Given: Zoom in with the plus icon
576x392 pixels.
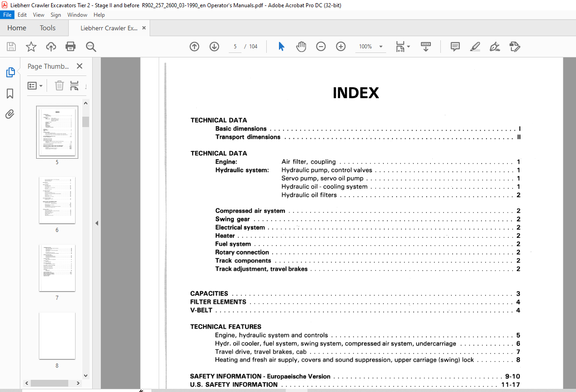Looking at the screenshot, I should 341,47.
